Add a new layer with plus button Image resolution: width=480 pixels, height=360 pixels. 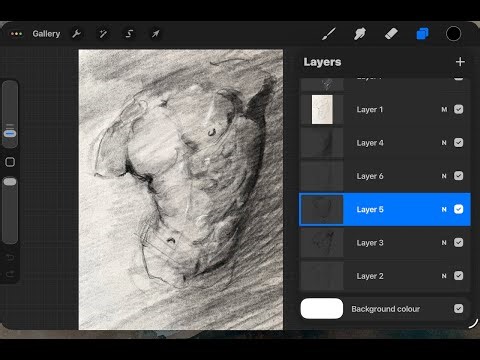460,62
